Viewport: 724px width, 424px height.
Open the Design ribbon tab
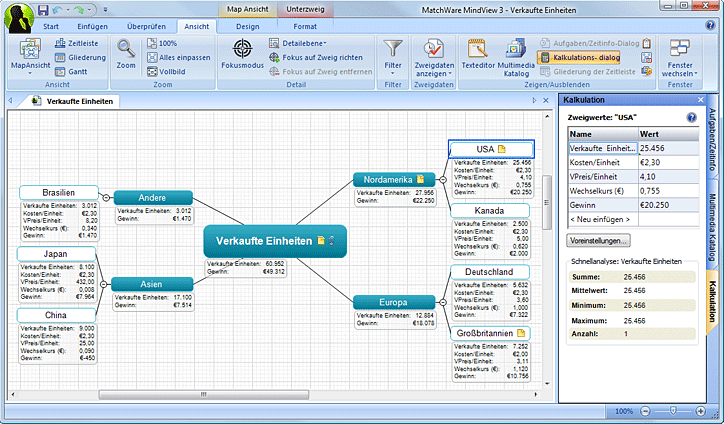click(248, 26)
